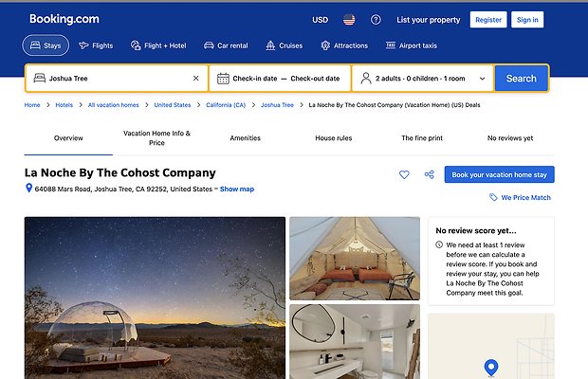Select the check-out date field
Screen dimensions: 588x379
coord(315,79)
